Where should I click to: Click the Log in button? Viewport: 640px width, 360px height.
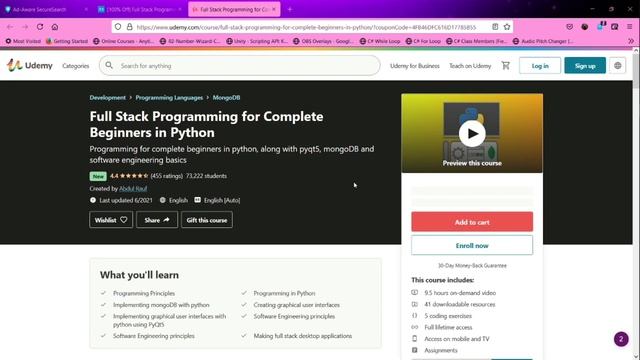click(540, 66)
